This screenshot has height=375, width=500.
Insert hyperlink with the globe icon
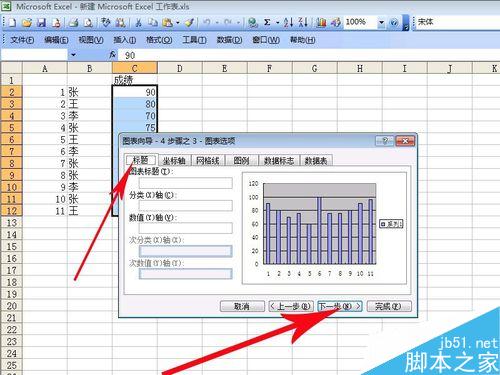pyautogui.click(x=253, y=23)
